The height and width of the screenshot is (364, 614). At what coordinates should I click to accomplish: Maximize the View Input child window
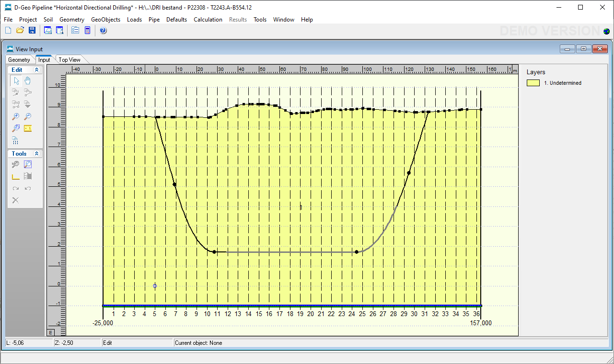tap(584, 49)
